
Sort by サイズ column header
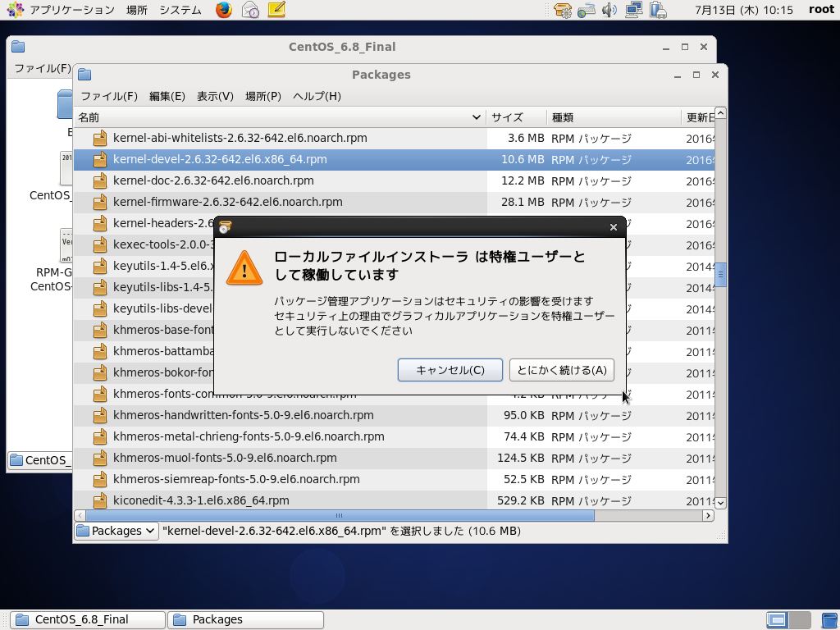pyautogui.click(x=515, y=117)
